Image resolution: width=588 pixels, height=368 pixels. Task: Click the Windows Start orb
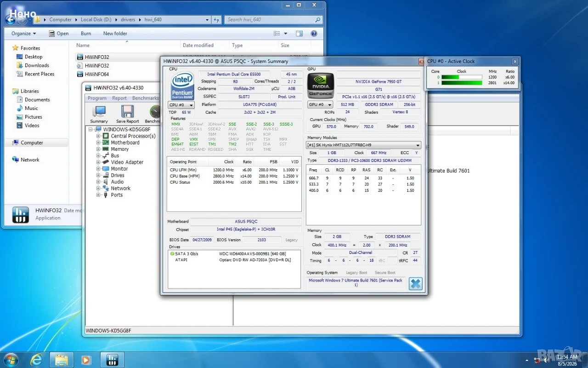[11, 360]
